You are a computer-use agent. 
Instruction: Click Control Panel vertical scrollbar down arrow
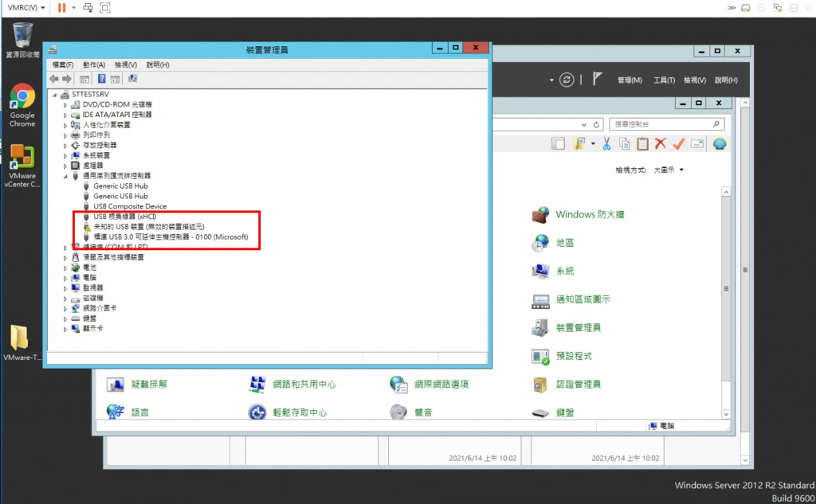[x=726, y=415]
